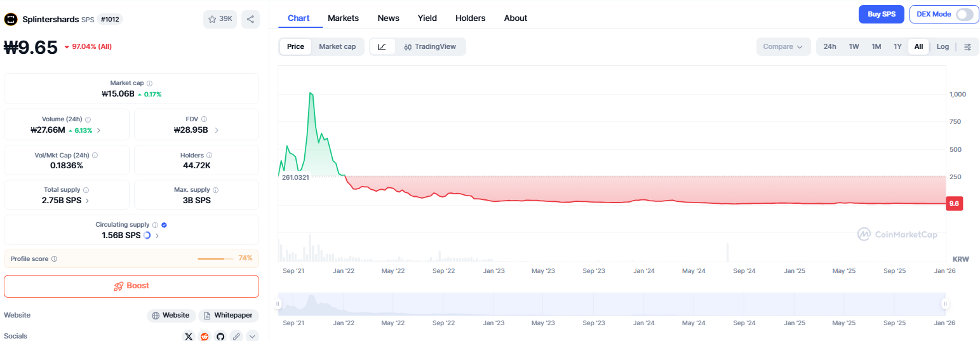The image size is (980, 341).
Task: Set chart range to 1Y
Action: pyautogui.click(x=897, y=46)
